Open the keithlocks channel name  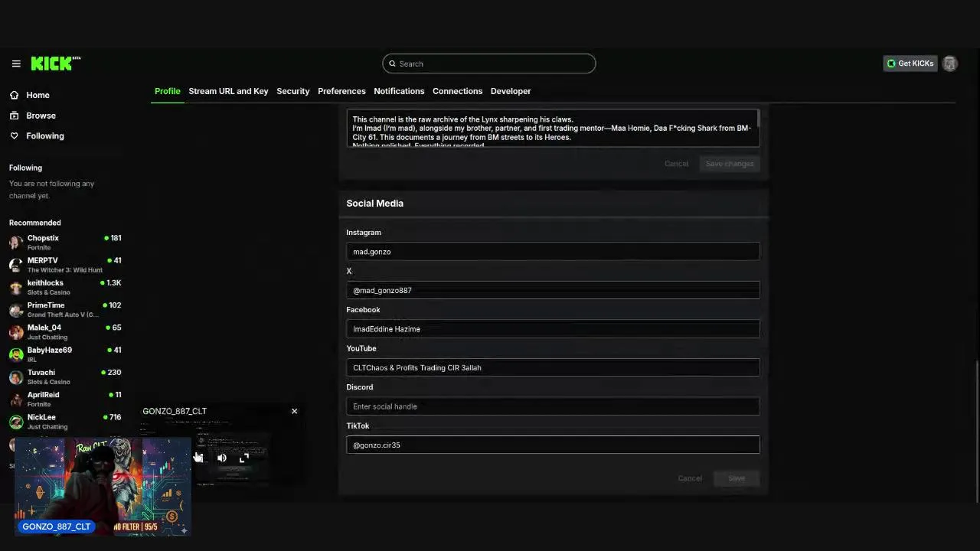point(45,282)
